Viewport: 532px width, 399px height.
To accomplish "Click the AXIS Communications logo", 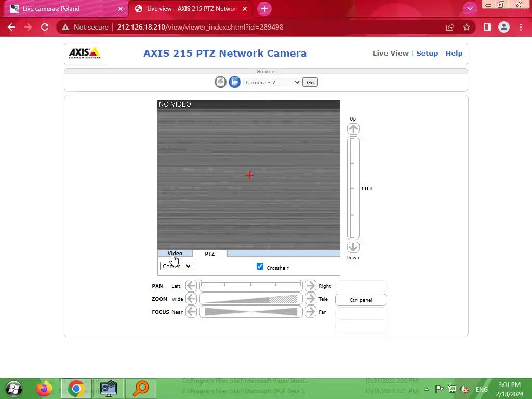I will click(x=85, y=54).
